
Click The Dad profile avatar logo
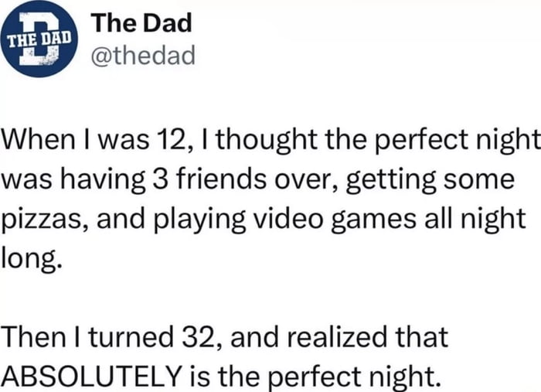(39, 40)
